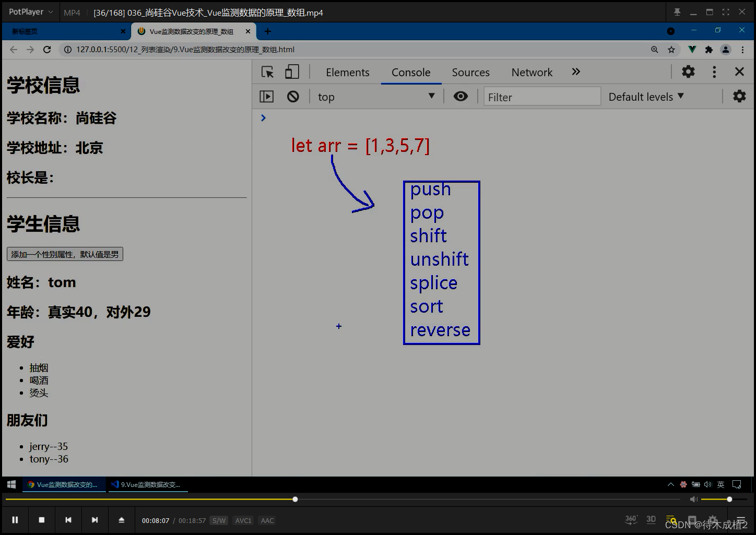The image size is (756, 535).
Task: Open console settings gear icon
Action: tap(739, 96)
